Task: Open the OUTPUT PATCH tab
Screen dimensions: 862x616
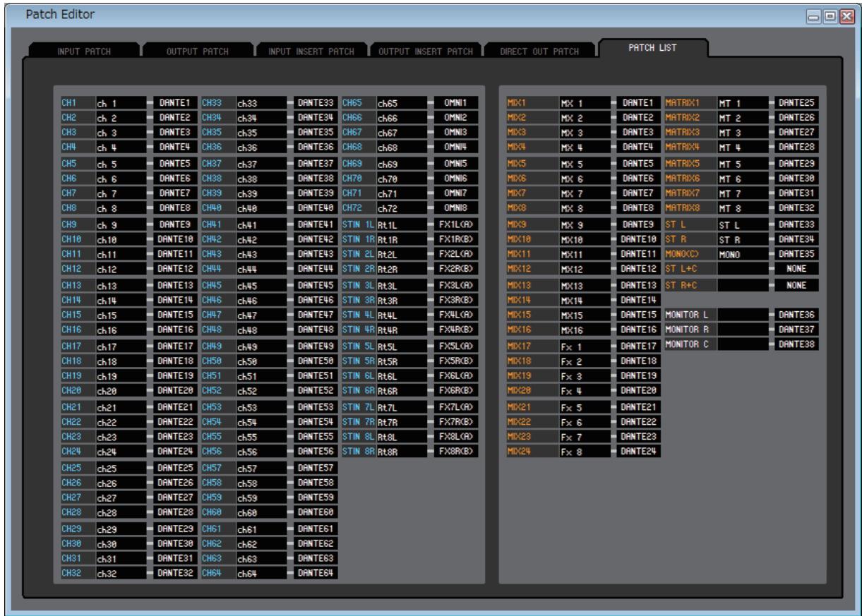Action: [x=198, y=52]
